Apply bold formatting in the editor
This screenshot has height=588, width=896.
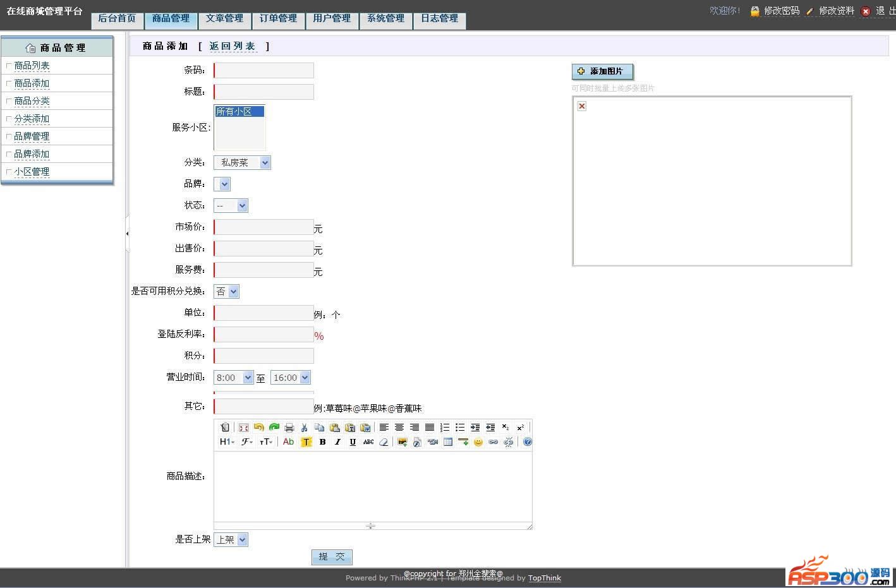pyautogui.click(x=322, y=442)
